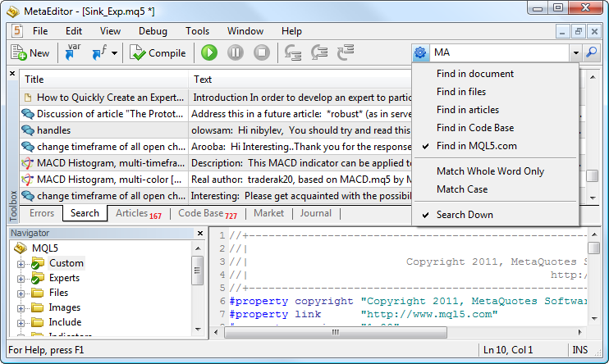Image resolution: width=609 pixels, height=364 pixels.
Task: Switch to the Articles tab
Action: click(138, 213)
